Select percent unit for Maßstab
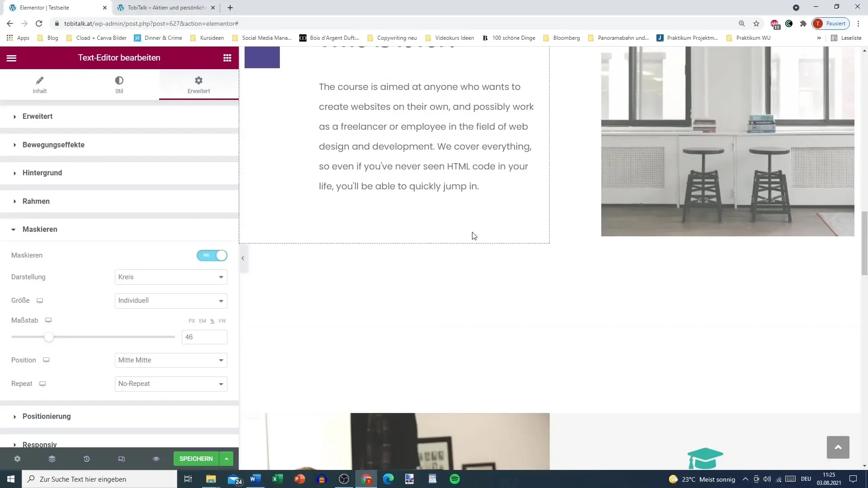The width and height of the screenshot is (868, 488). pyautogui.click(x=212, y=321)
